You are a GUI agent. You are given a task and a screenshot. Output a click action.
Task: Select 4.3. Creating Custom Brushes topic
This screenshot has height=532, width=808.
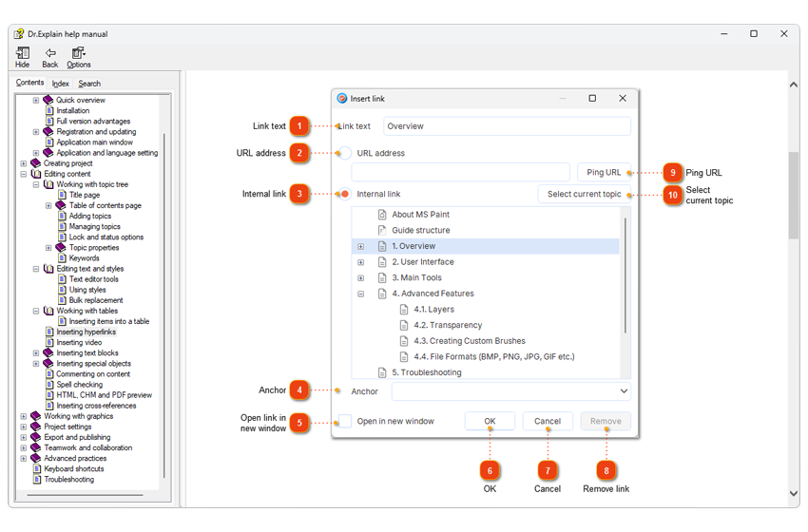click(x=470, y=341)
